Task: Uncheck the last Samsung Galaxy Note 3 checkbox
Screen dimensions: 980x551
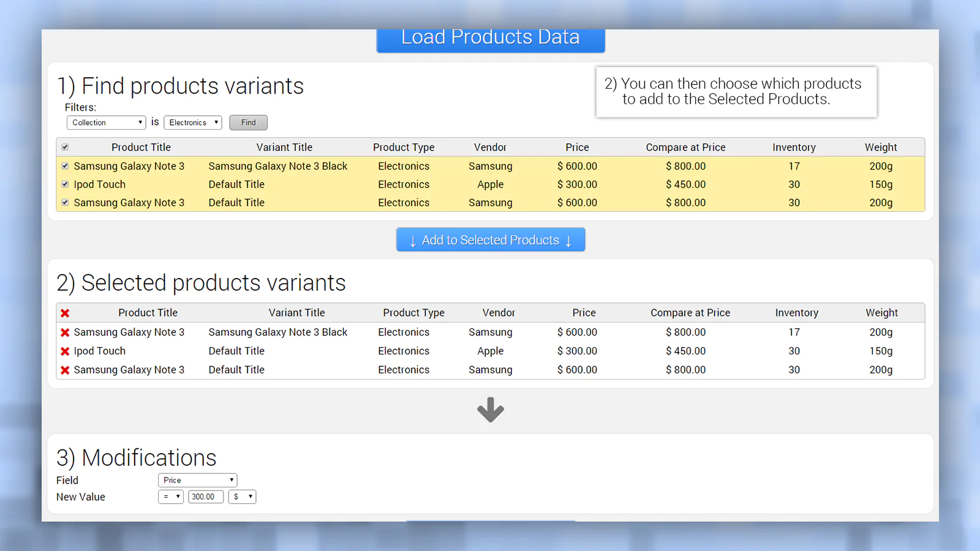Action: coord(65,203)
